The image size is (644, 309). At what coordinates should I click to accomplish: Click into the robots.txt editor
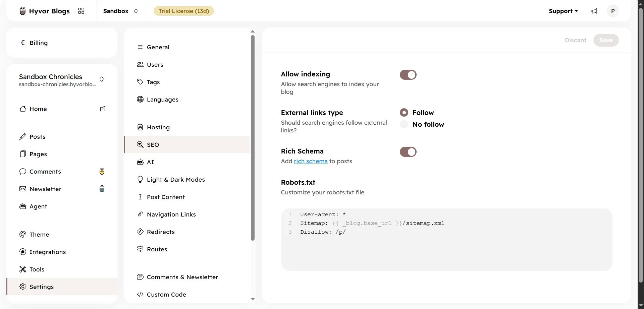point(447,240)
